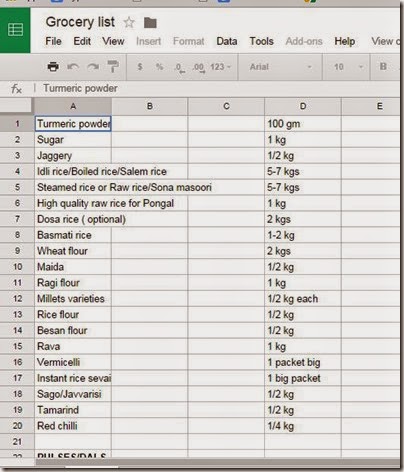Select the Basmati rice cell
Screen dimensions: 404x472
click(73, 235)
